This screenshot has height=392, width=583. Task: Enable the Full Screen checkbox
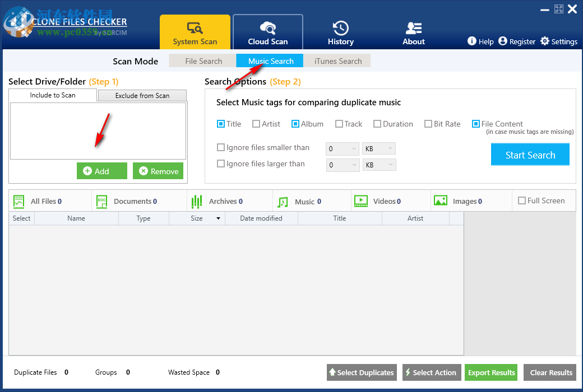point(522,200)
